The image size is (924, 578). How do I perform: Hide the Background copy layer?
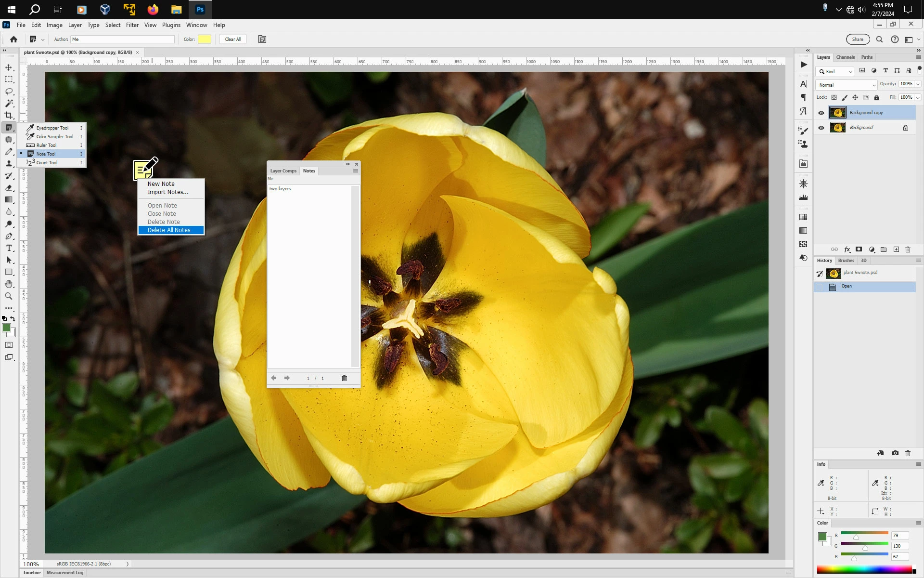tap(821, 113)
